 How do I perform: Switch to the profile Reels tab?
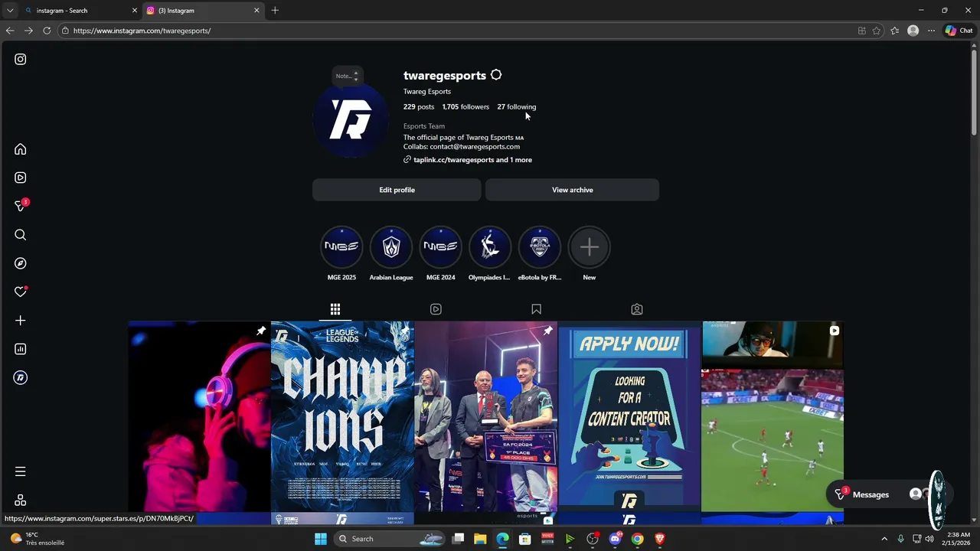436,309
